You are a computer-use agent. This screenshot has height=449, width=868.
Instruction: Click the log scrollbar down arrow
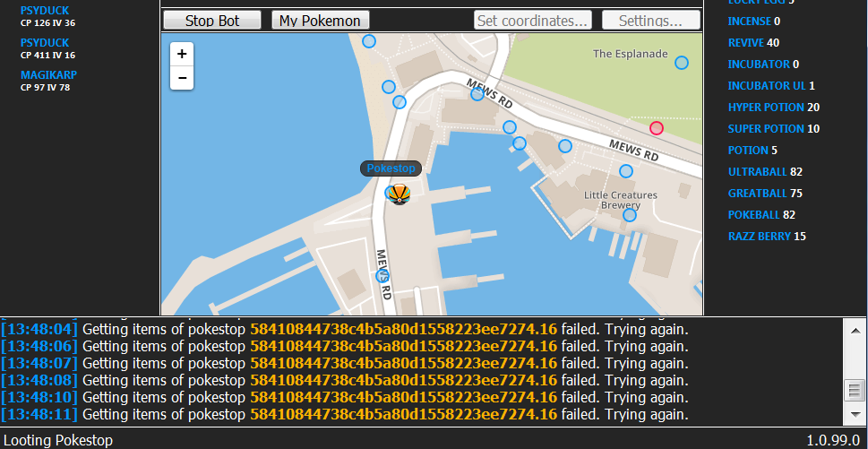point(855,414)
